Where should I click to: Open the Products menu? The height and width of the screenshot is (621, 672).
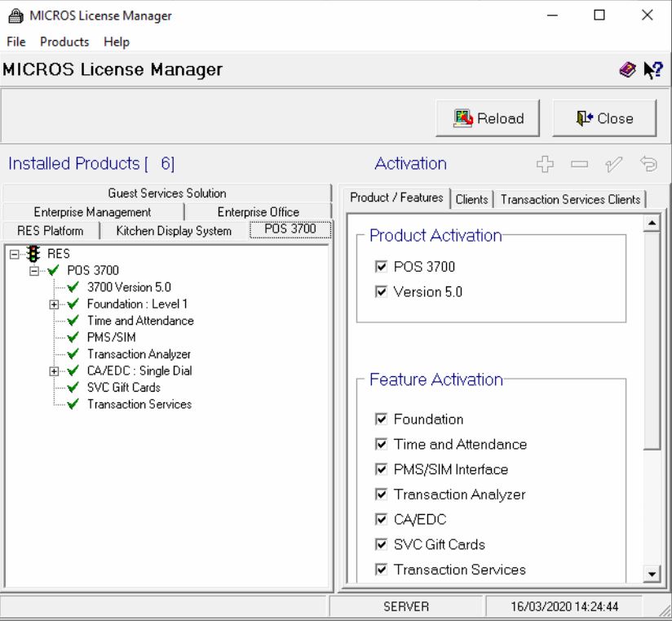pyautogui.click(x=64, y=42)
